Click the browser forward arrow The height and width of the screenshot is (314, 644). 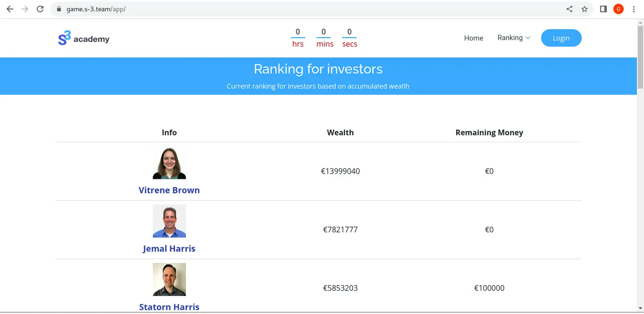pos(25,9)
